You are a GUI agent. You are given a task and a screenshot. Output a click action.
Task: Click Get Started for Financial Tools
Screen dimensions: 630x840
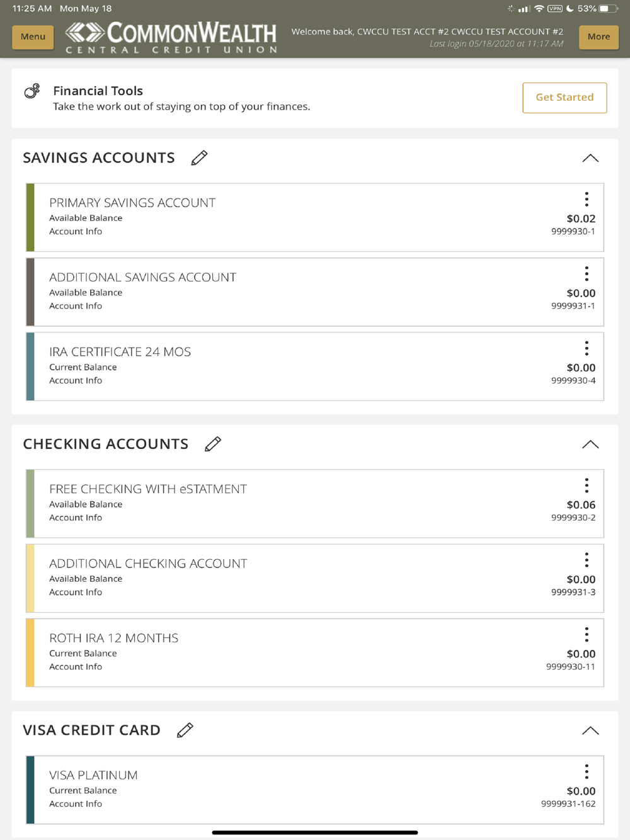coord(564,98)
